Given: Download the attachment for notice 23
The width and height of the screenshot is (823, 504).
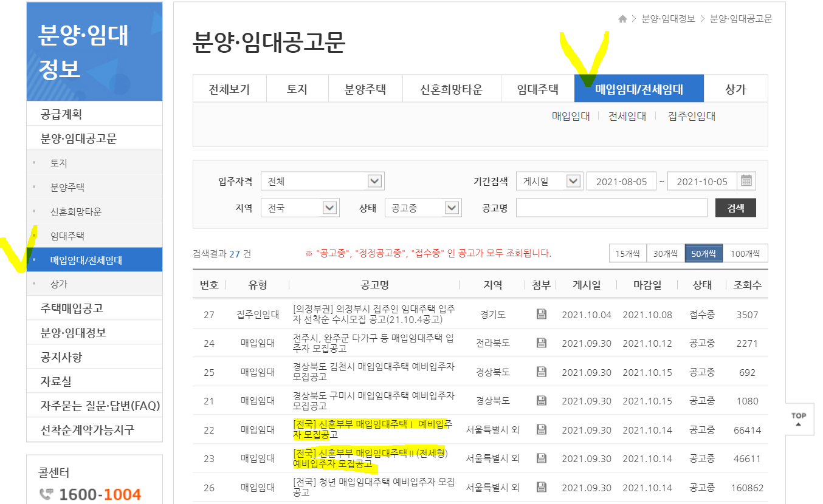Looking at the screenshot, I should tap(541, 458).
